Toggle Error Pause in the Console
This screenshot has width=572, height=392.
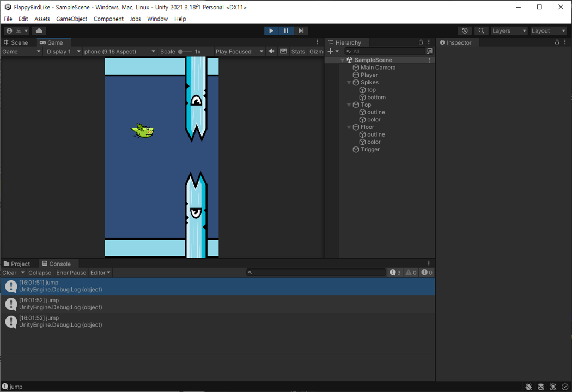pyautogui.click(x=71, y=272)
